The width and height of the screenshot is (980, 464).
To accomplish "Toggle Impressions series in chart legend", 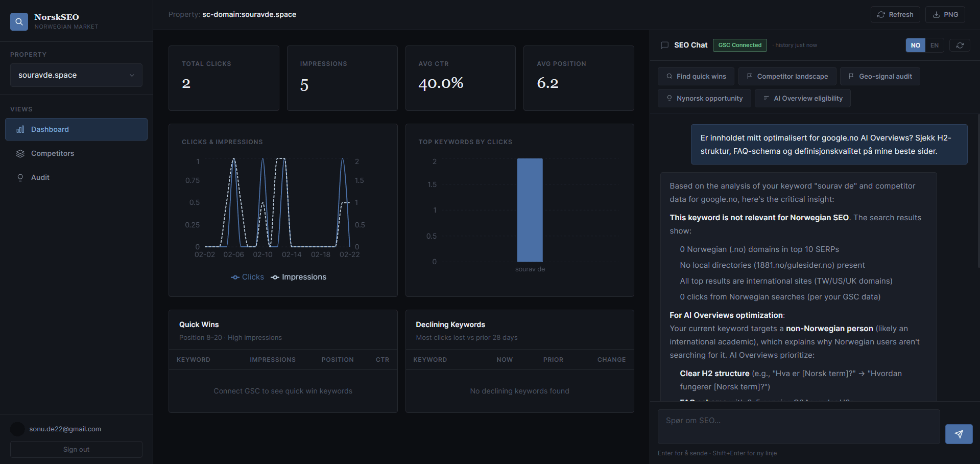I will point(299,277).
